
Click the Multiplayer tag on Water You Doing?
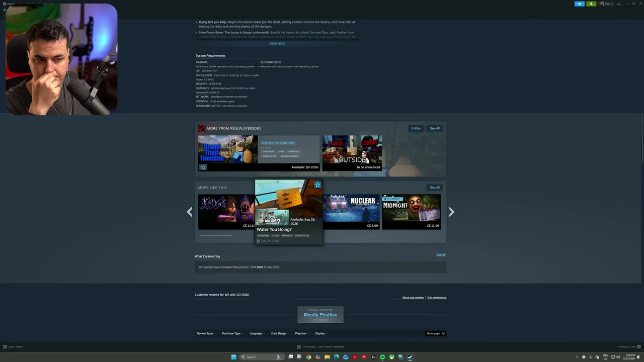pyautogui.click(x=264, y=235)
